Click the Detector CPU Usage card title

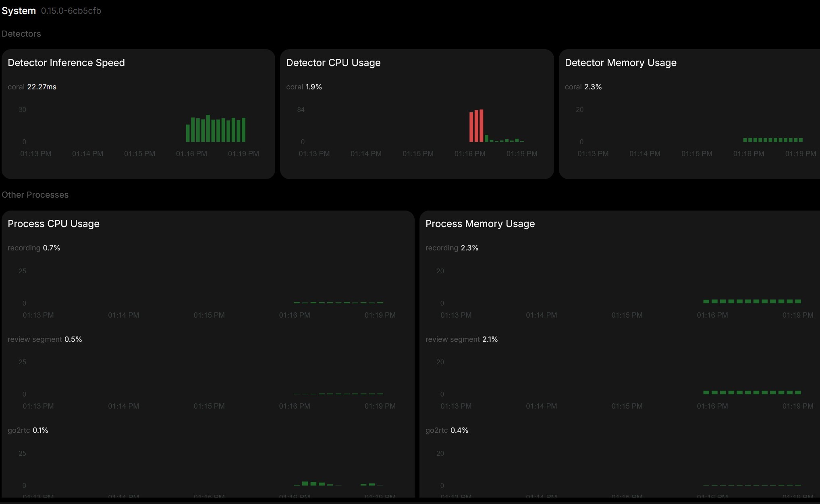tap(333, 63)
